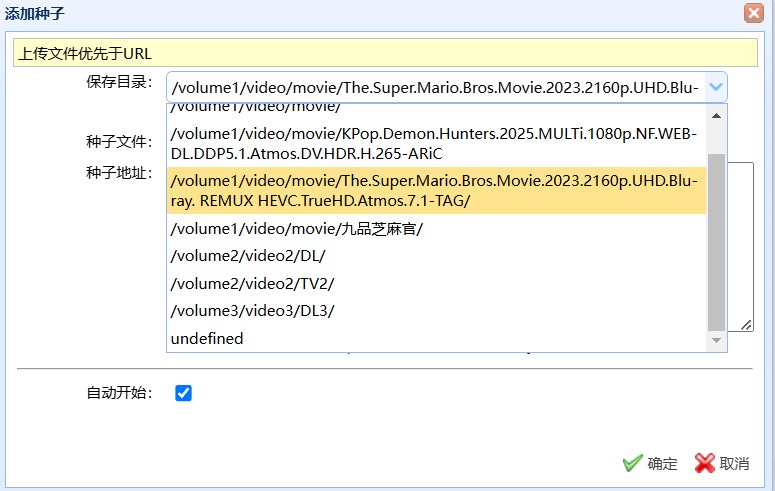775x491 pixels.
Task: Click the 保存目录 path input field
Action: click(x=436, y=87)
